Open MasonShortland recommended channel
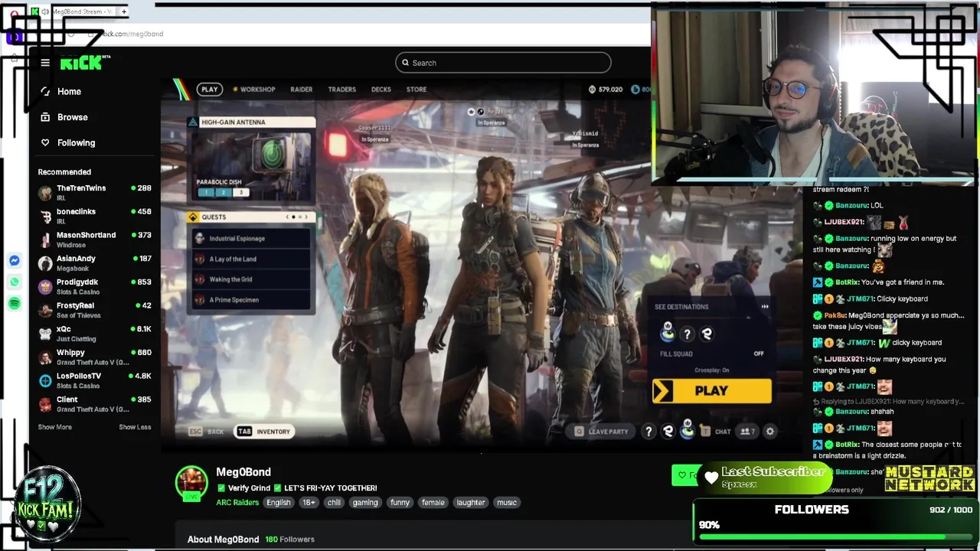Screen dimensions: 980x551 [94, 240]
